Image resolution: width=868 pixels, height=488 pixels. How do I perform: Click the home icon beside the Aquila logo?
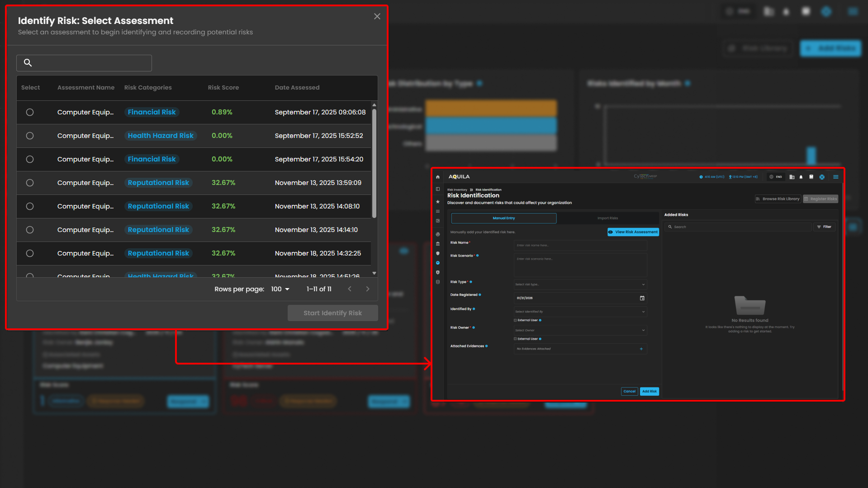point(437,177)
